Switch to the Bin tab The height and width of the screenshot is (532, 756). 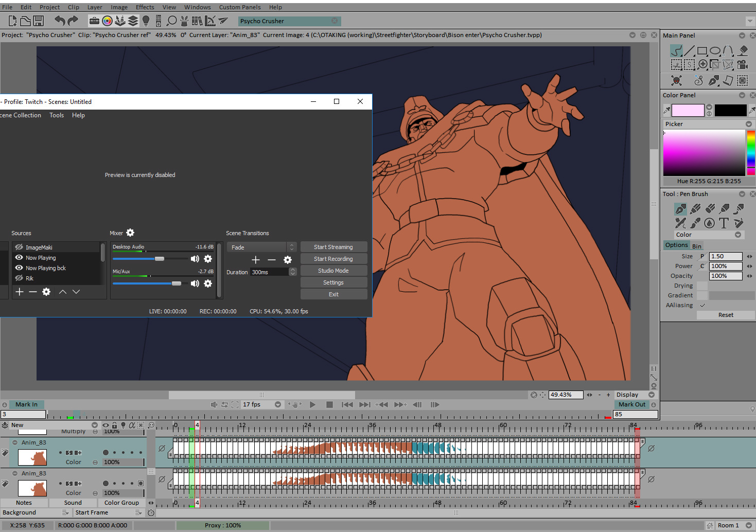pyautogui.click(x=697, y=246)
